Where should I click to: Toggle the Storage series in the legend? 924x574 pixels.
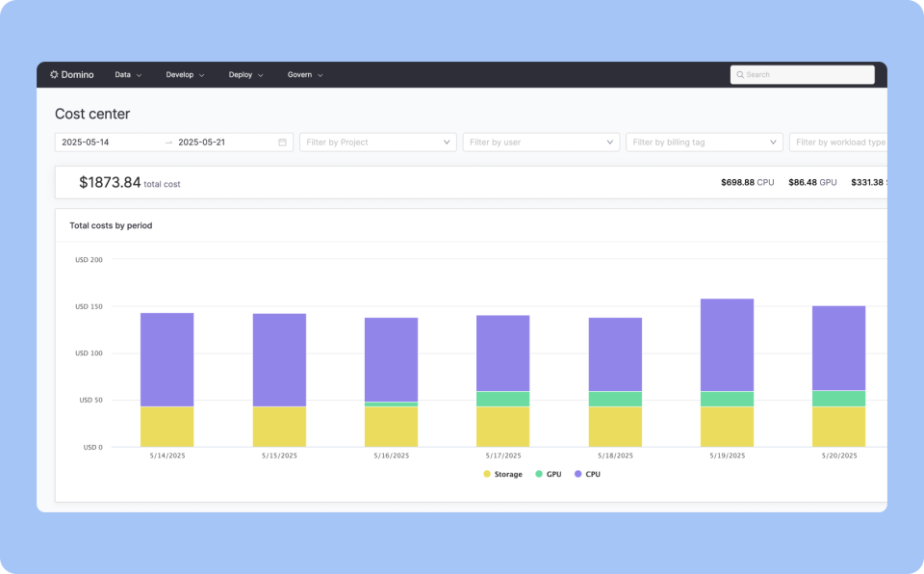click(x=502, y=474)
